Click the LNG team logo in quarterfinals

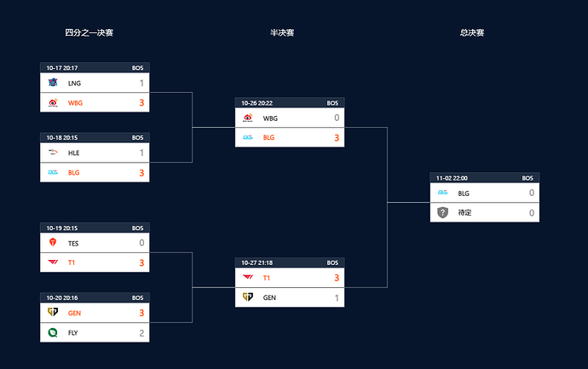point(53,83)
